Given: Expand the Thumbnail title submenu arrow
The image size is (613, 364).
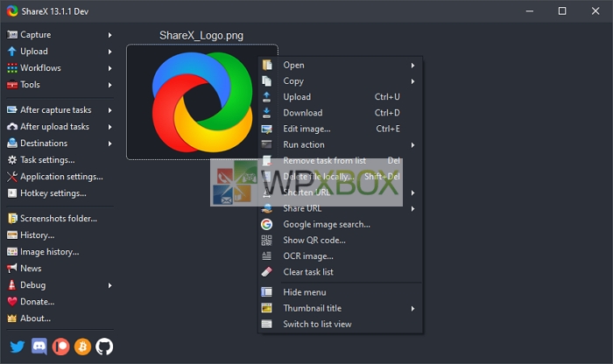Looking at the screenshot, I should click(x=412, y=309).
